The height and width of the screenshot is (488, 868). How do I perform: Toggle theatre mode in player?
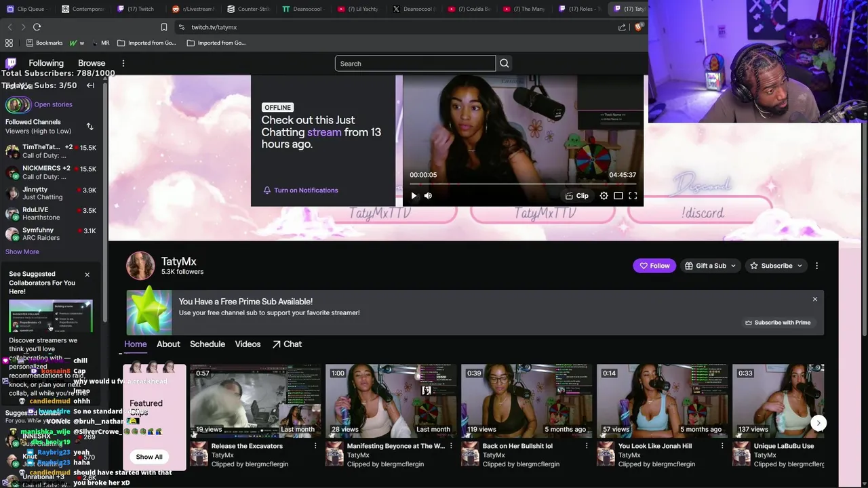click(618, 196)
